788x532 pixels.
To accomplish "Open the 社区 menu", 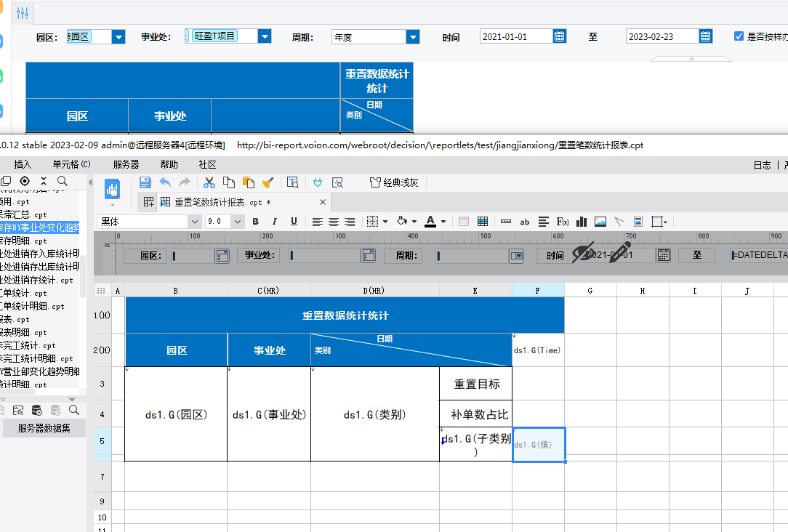I will point(208,164).
